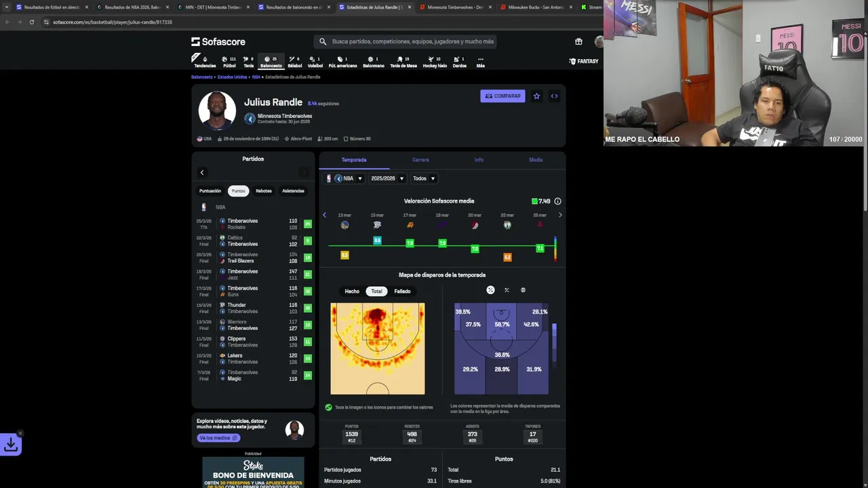Viewport: 868px width, 488px height.
Task: Select the Hecho shot filter
Action: (352, 291)
